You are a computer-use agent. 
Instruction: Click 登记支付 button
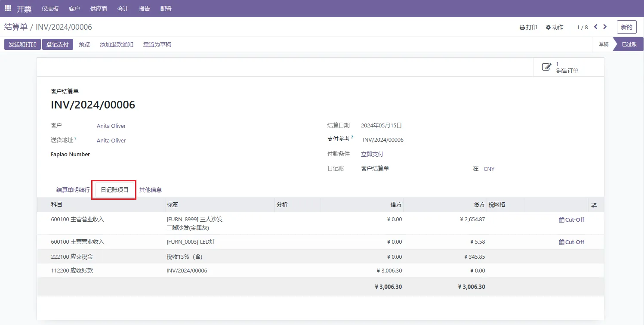pos(58,44)
